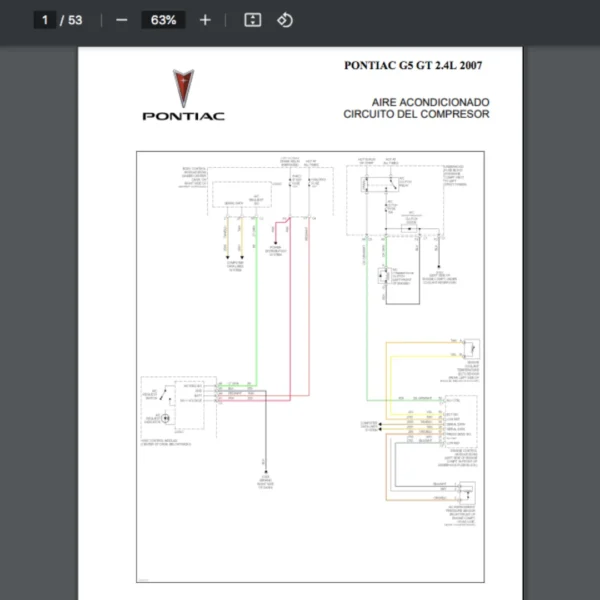Image resolution: width=600 pixels, height=600 pixels.
Task: Select the title PONTIAC G5 GT 2.4L 2007
Action: click(x=413, y=65)
